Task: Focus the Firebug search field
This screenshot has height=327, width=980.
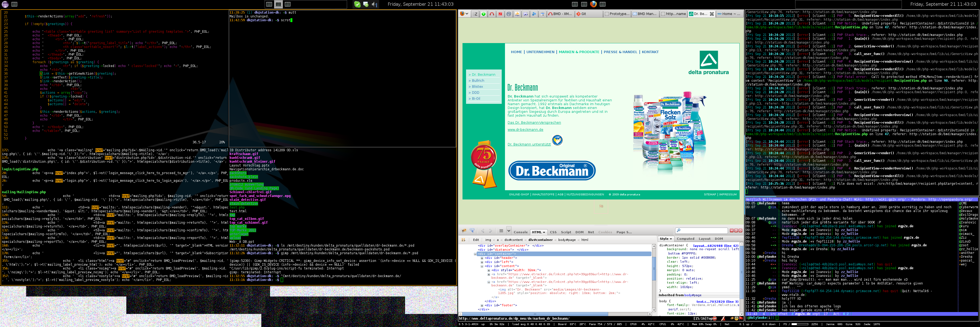Action: coord(702,231)
